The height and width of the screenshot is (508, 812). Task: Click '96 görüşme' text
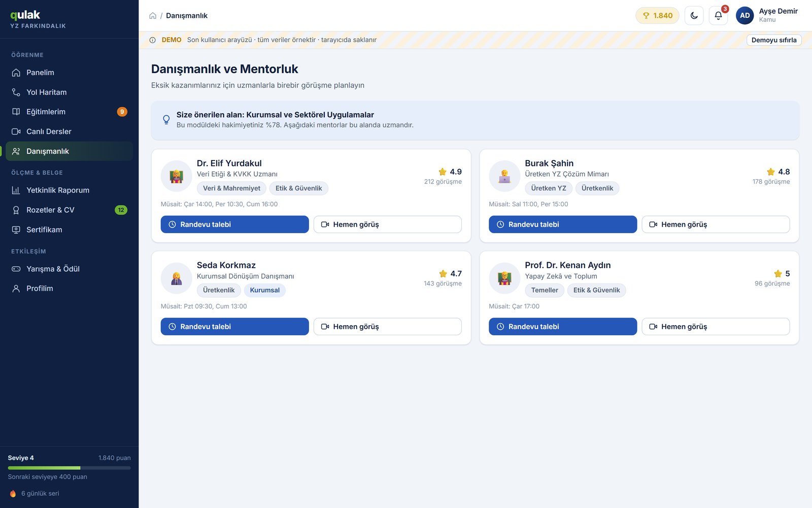[x=772, y=284]
